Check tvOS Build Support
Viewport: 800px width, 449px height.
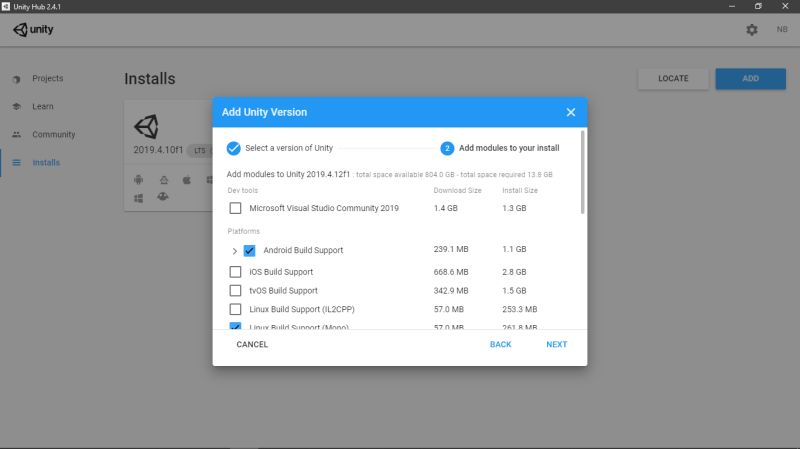pos(235,291)
